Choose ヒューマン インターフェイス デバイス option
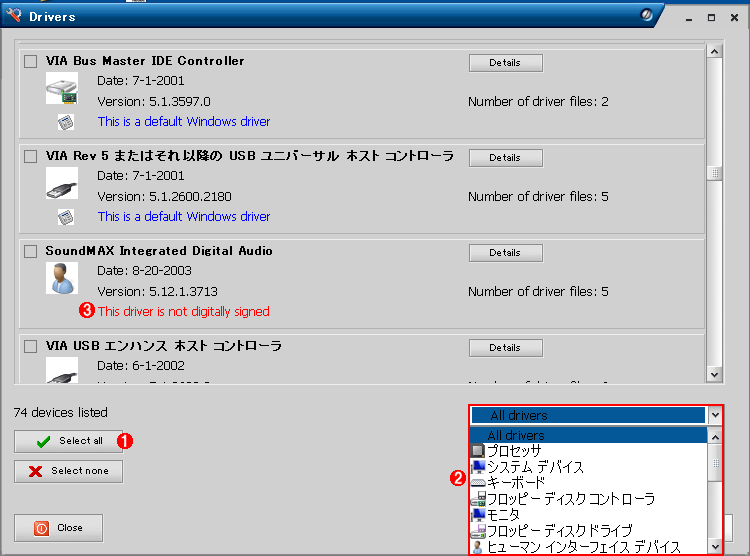Screen dimensions: 750x556 tap(588, 546)
